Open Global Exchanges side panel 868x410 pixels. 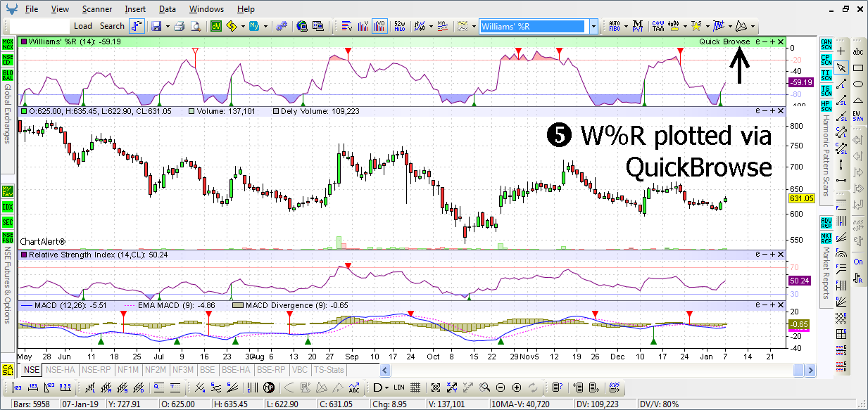click(7, 114)
